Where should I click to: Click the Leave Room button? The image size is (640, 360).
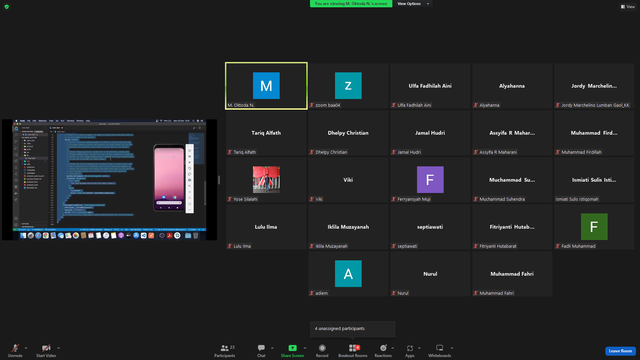point(620,351)
